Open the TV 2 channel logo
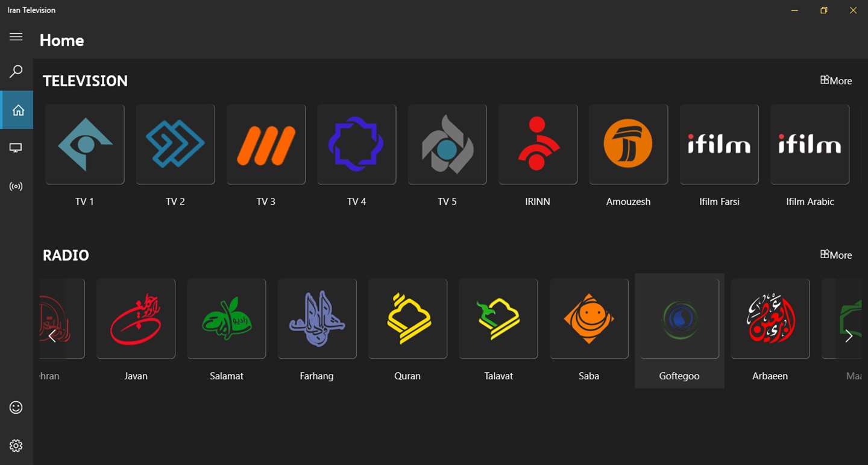This screenshot has width=868, height=465. (175, 144)
